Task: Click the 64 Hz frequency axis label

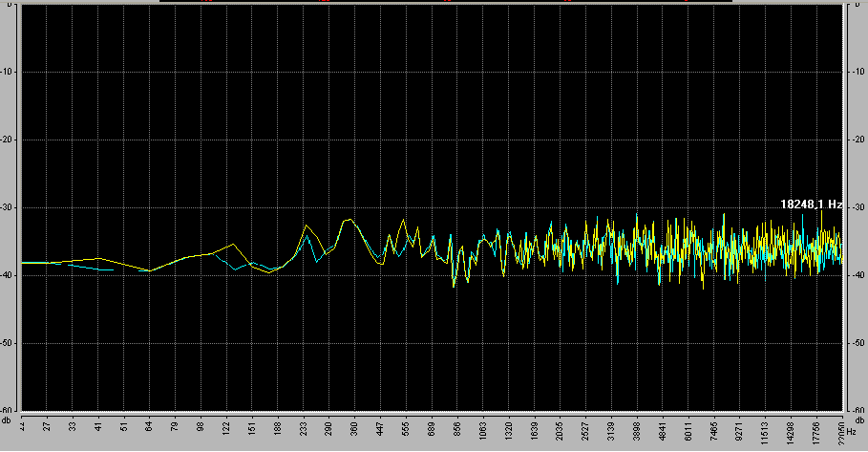Action: (149, 426)
